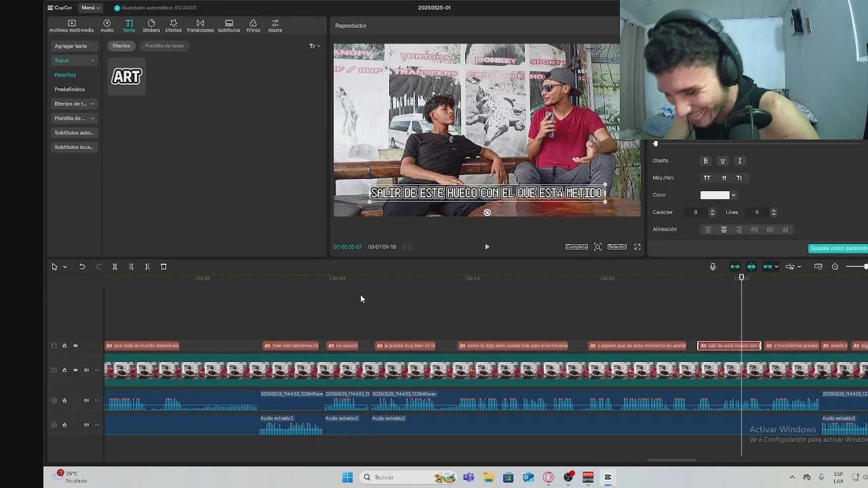Select 'y espero que de este momento' subtitle clip

pos(637,346)
